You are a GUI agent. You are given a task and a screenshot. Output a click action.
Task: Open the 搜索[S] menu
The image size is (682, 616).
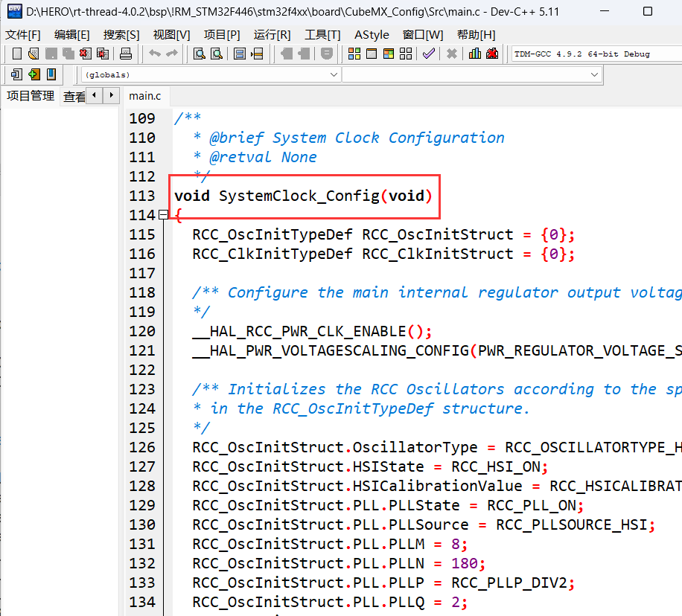click(121, 35)
